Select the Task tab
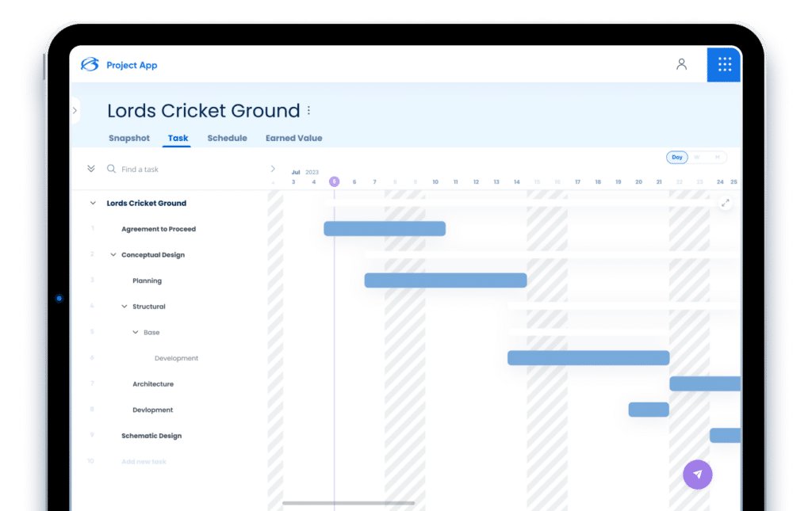Image resolution: width=812 pixels, height=511 pixels. (x=178, y=138)
